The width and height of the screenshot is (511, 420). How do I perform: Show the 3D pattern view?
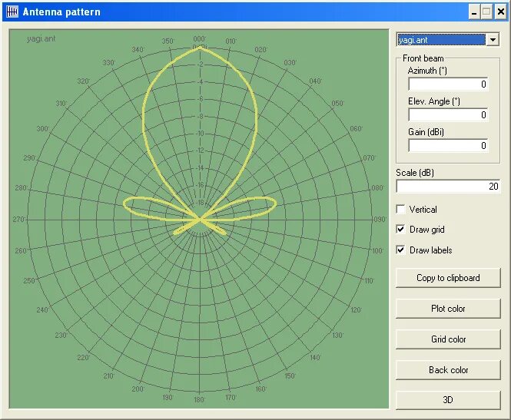448,400
